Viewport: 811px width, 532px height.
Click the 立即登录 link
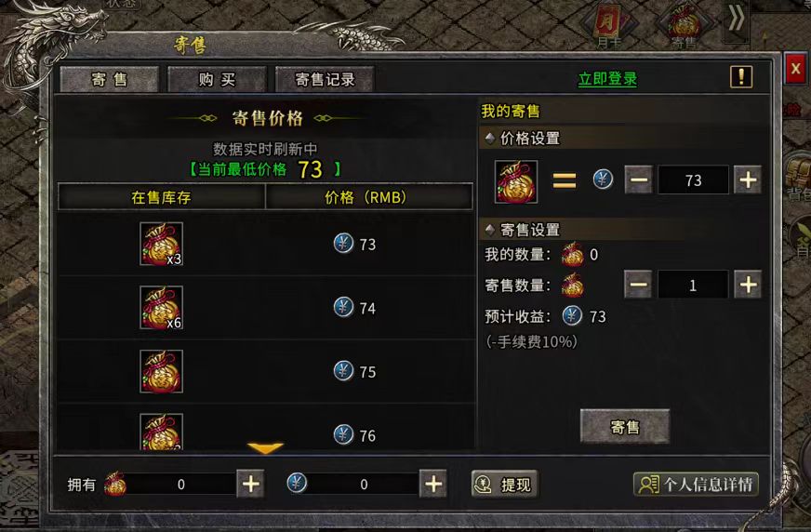point(607,79)
